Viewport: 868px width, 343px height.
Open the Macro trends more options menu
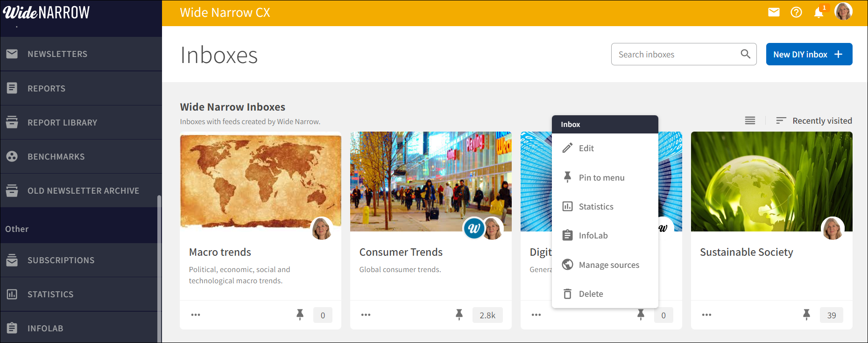click(x=196, y=315)
